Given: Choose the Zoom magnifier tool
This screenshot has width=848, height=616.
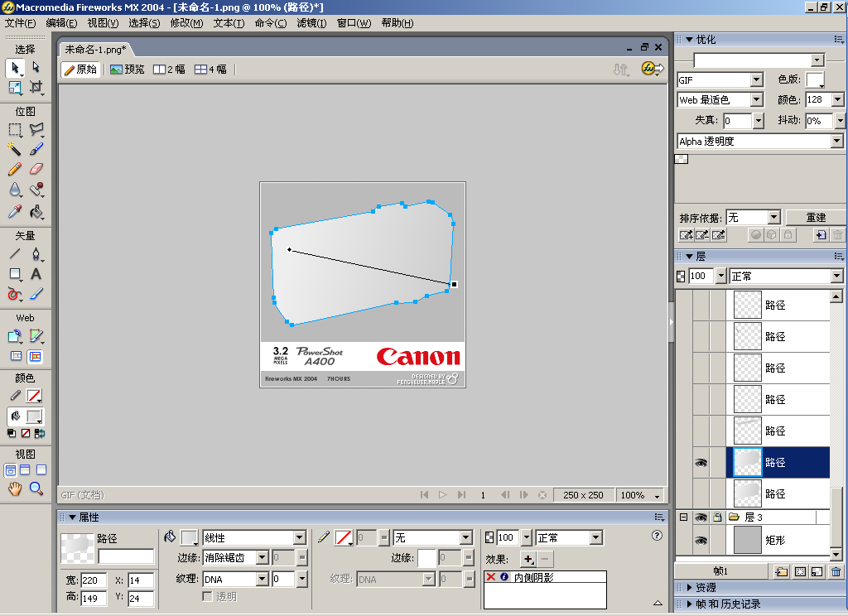Looking at the screenshot, I should (36, 488).
